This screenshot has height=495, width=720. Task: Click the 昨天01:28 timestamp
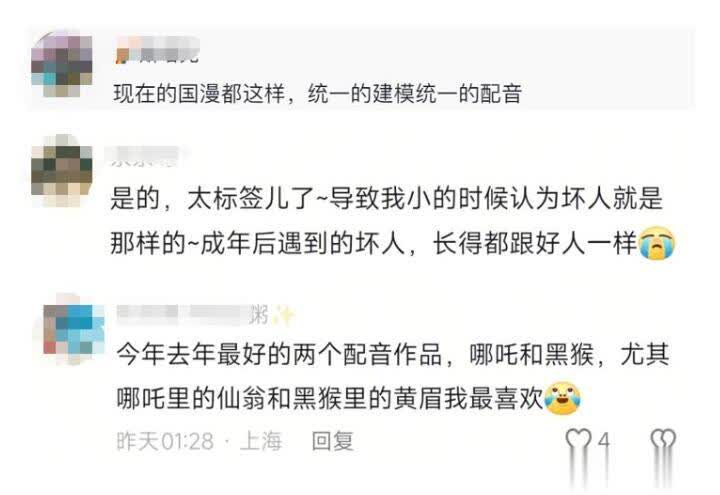pos(165,441)
